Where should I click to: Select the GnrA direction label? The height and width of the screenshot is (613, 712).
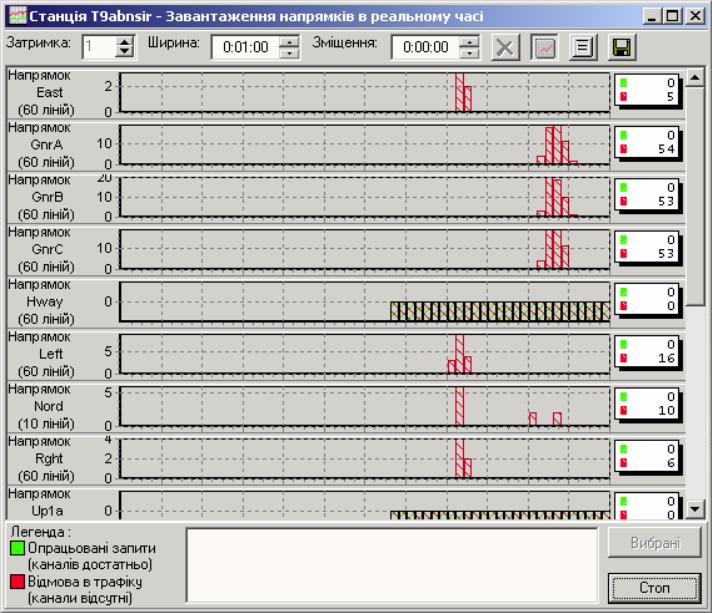click(x=47, y=145)
